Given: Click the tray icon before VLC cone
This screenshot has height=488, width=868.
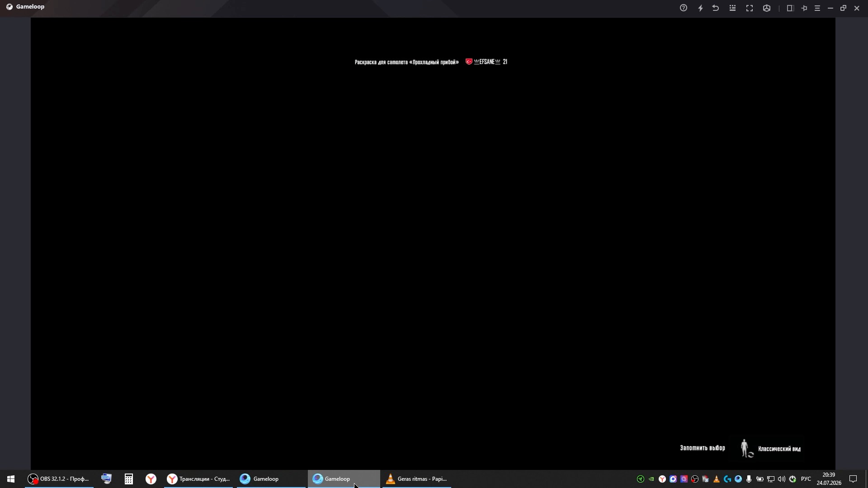Looking at the screenshot, I should [706, 479].
